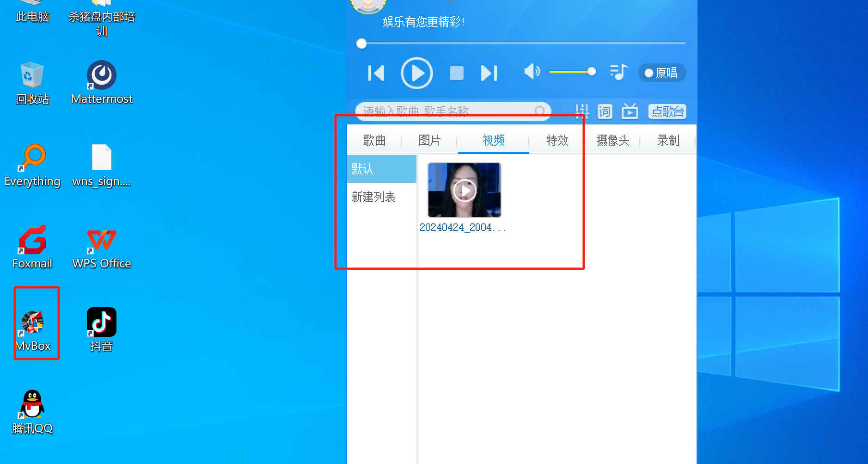The height and width of the screenshot is (464, 868).
Task: Open the 摄像头 camera tab
Action: (x=612, y=141)
